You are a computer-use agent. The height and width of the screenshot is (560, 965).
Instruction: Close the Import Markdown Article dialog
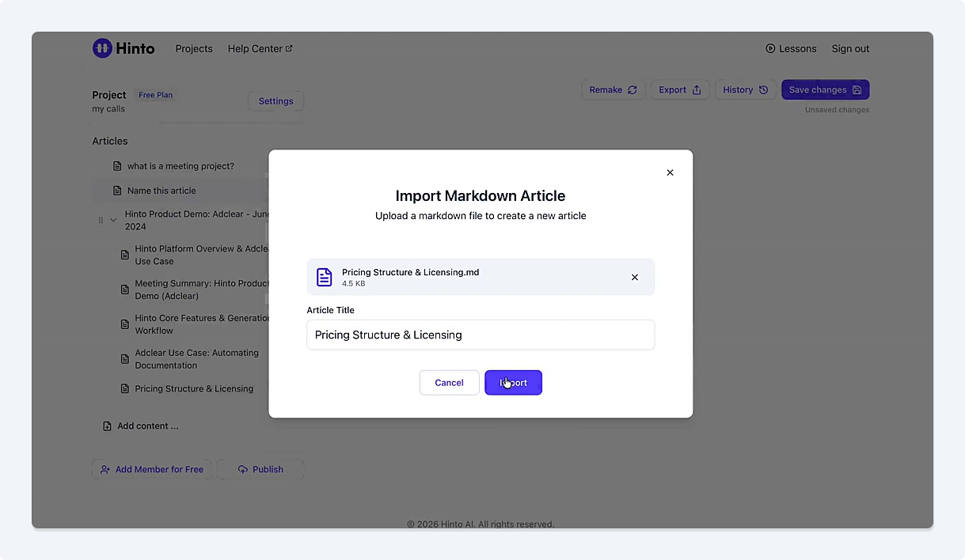670,172
